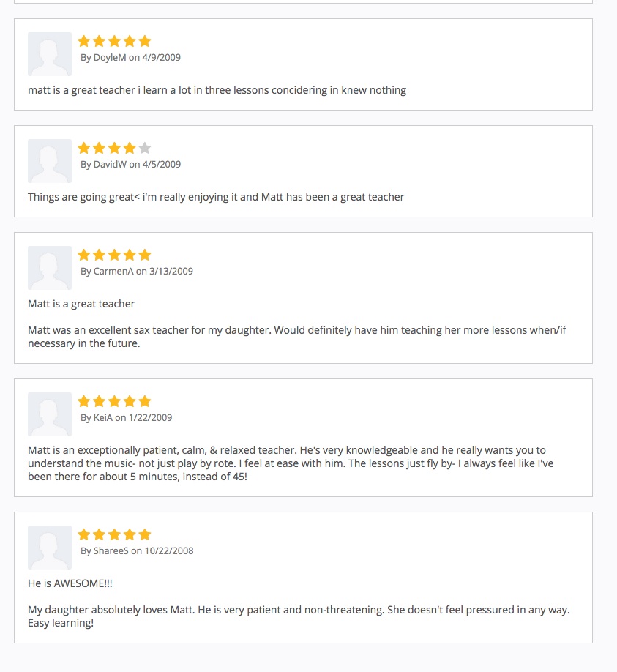The width and height of the screenshot is (617, 672).
Task: Click KeiA's review text about patient teacher
Action: (x=287, y=463)
